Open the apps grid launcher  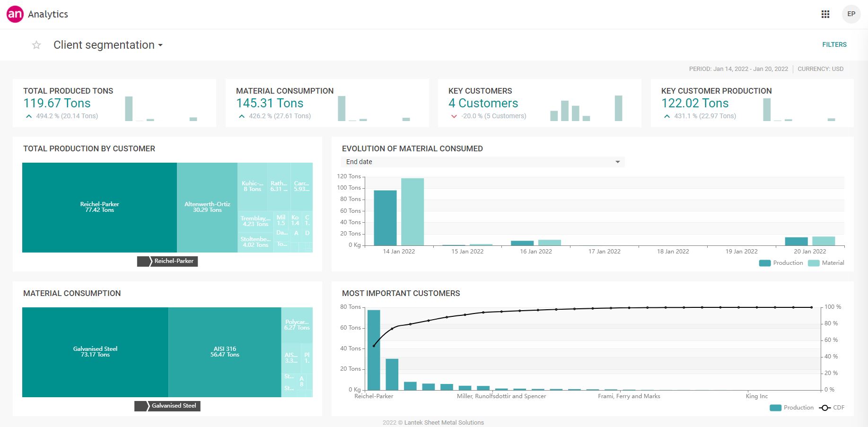click(825, 14)
